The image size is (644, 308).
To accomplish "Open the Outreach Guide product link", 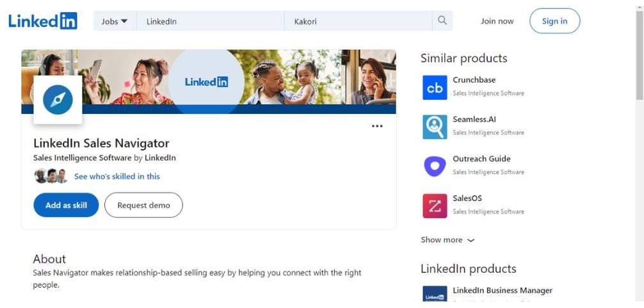I will click(x=481, y=159).
